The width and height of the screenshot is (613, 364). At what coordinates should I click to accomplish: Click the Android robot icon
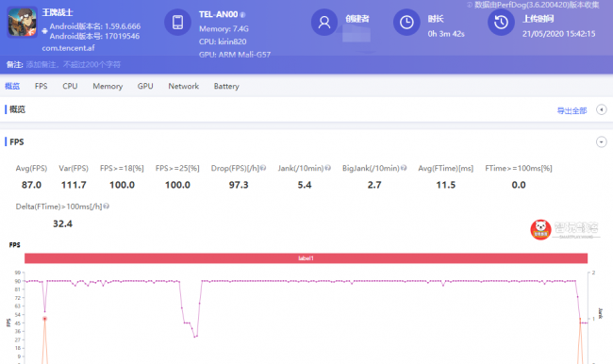tap(44, 30)
